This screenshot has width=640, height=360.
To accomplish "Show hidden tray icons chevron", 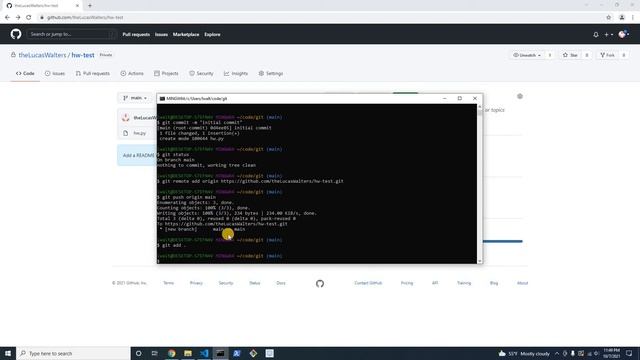I will pos(557,353).
